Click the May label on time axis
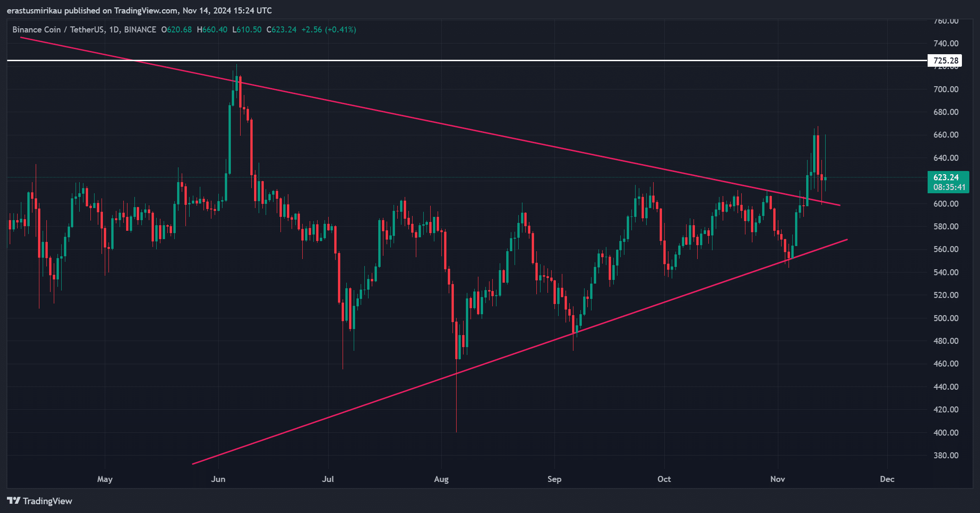This screenshot has width=980, height=513. [105, 479]
